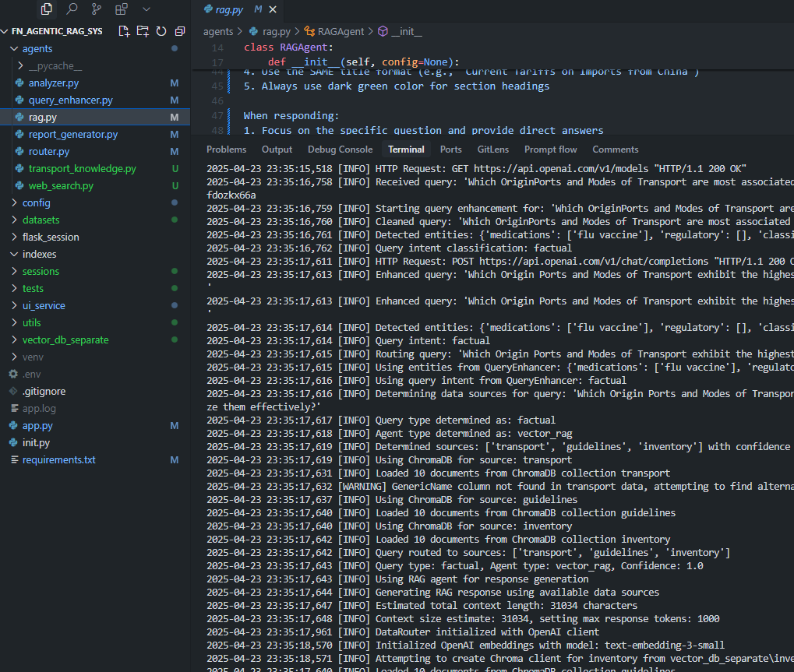The width and height of the screenshot is (794, 672).
Task: Open app.py file
Action: coord(37,426)
